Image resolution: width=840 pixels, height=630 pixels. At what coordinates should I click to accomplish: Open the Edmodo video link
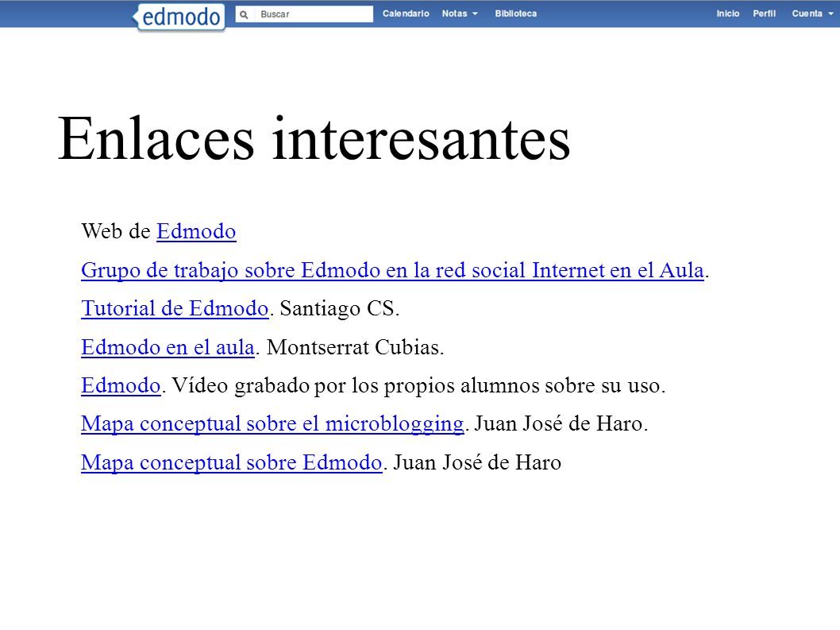[121, 385]
